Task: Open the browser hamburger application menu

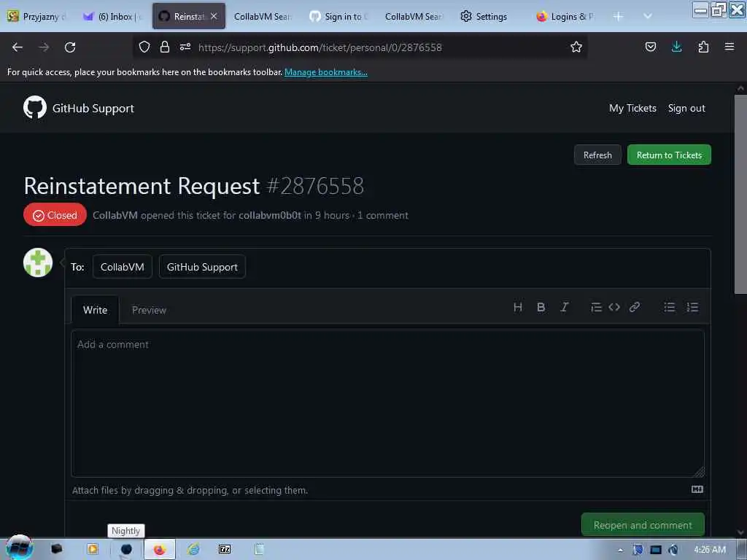Action: coord(729,47)
